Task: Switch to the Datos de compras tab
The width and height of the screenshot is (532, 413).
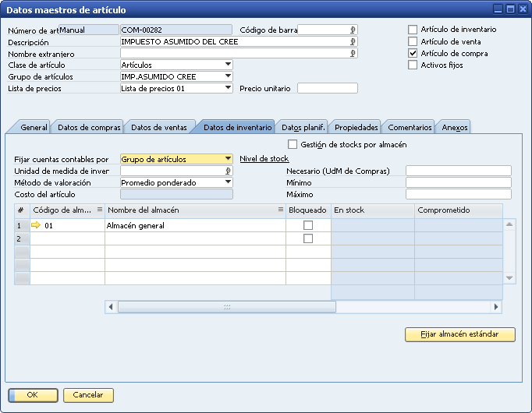Action: click(89, 127)
